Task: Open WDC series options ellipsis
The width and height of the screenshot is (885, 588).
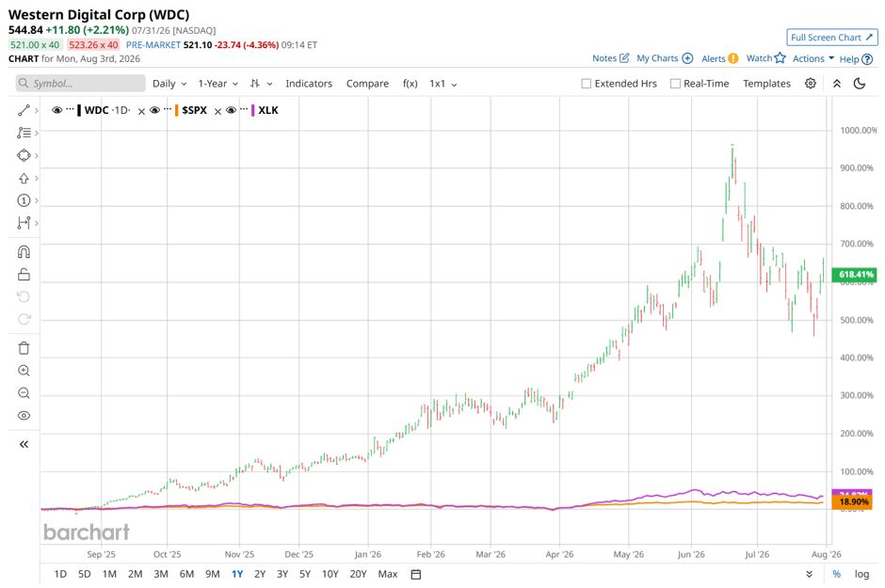Action: click(70, 109)
